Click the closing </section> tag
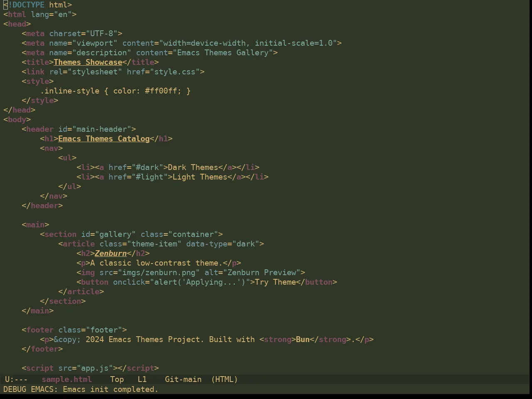Viewport: 532px width, 399px height. pos(63,301)
